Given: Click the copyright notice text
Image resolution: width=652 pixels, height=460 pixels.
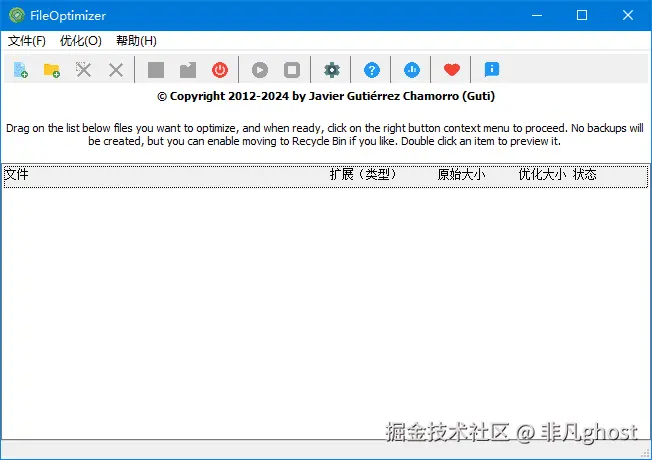Looking at the screenshot, I should (326, 96).
